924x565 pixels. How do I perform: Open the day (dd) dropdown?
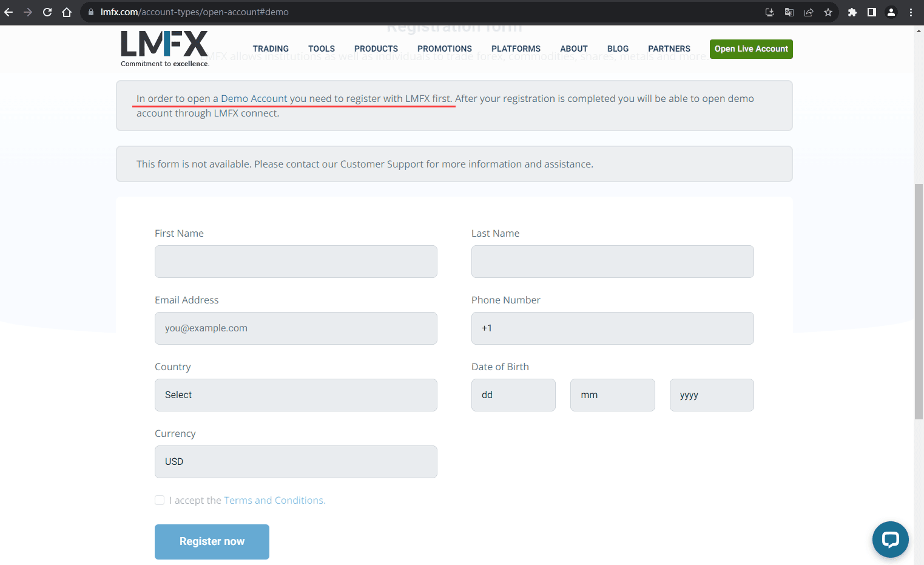[x=513, y=395]
